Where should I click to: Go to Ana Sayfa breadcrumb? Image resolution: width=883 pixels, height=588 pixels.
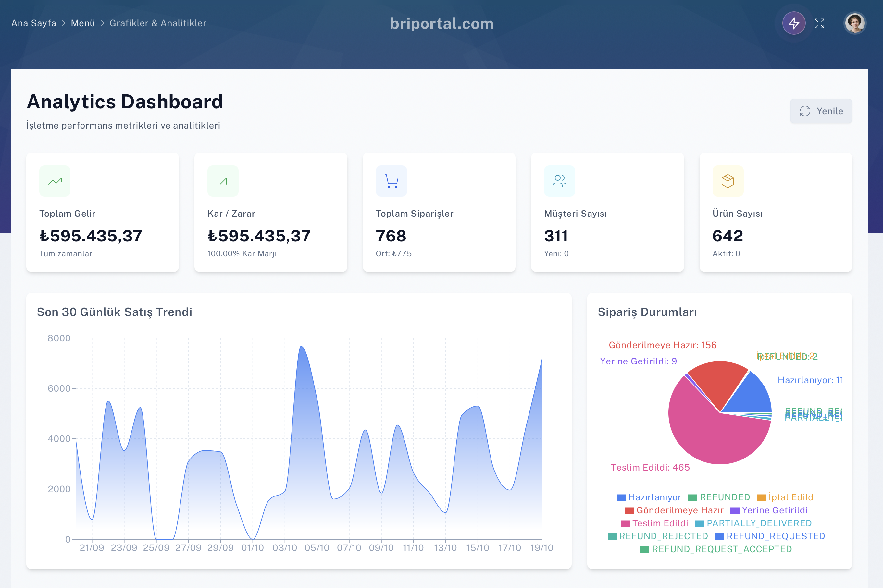[33, 23]
